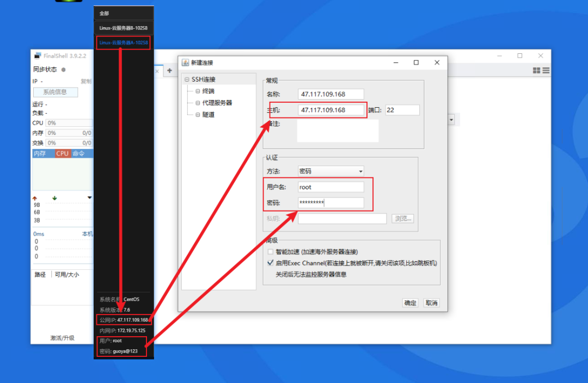
Task: Click the 路径 column header
Action: (x=40, y=274)
